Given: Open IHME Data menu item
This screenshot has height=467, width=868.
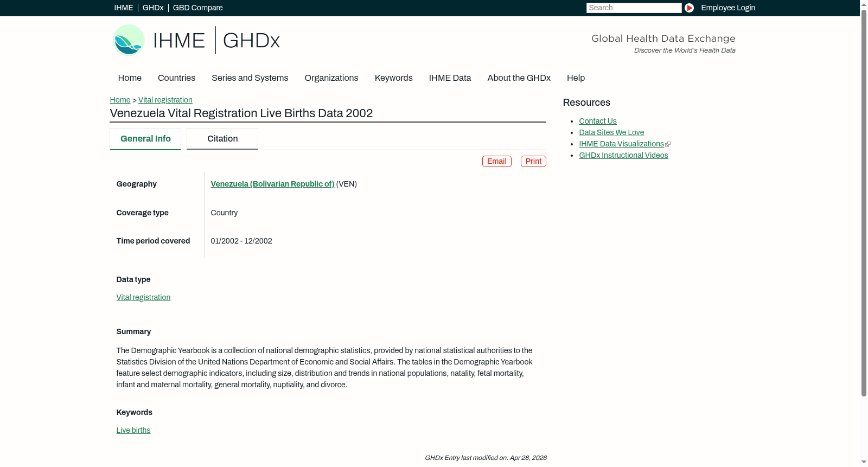Looking at the screenshot, I should pyautogui.click(x=450, y=78).
